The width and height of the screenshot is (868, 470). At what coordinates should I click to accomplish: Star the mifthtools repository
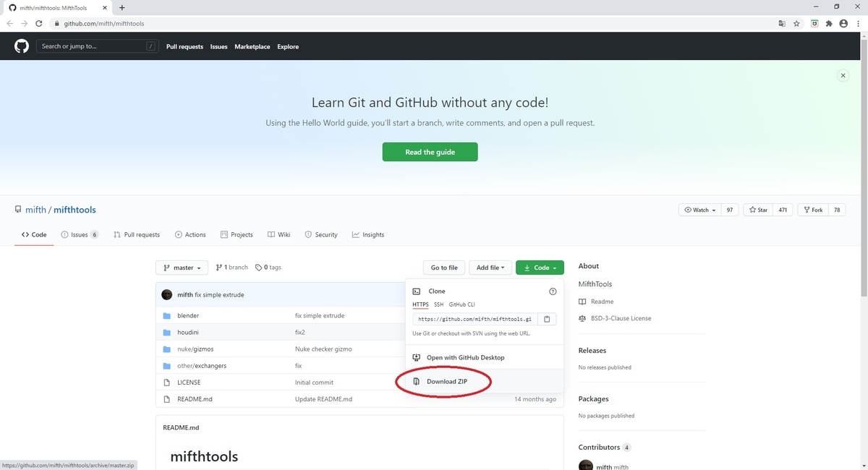click(758, 210)
